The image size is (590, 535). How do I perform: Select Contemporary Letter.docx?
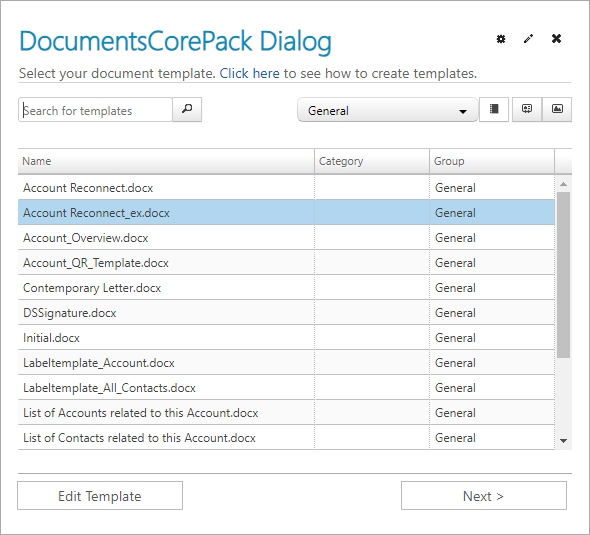(286, 287)
